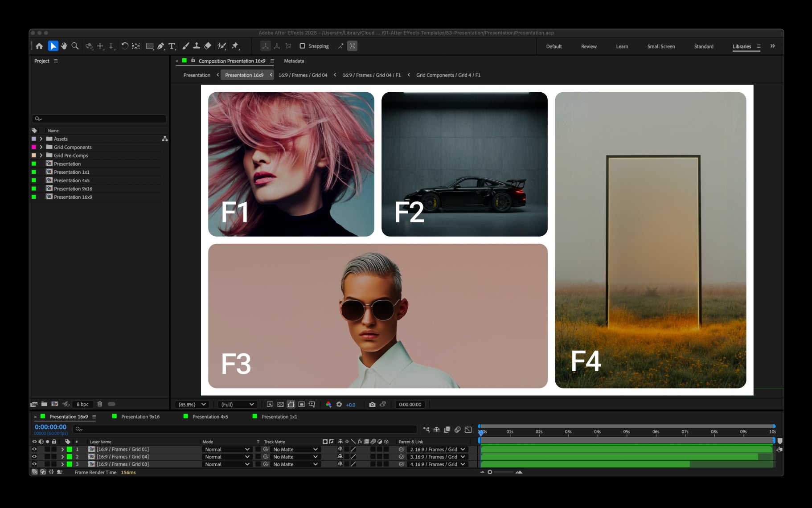Open the Metadata panel tab
This screenshot has height=508, width=812.
click(x=294, y=61)
